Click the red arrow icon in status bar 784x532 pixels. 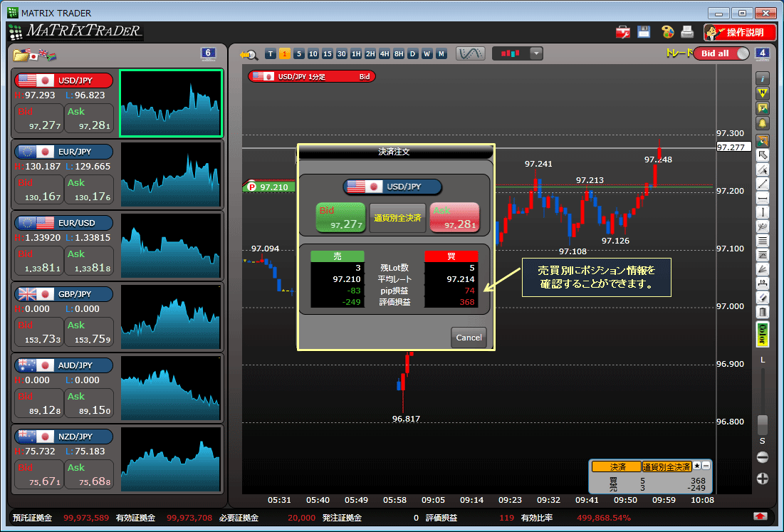click(761, 516)
